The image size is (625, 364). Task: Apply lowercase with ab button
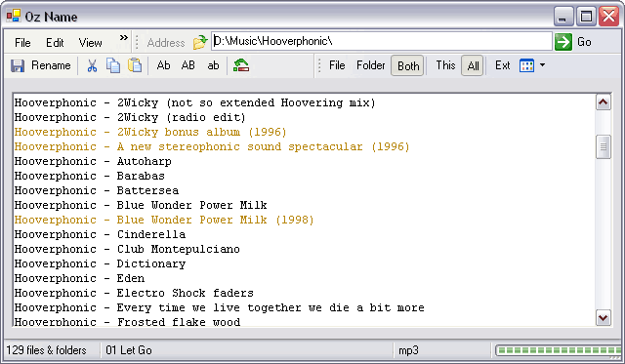213,65
